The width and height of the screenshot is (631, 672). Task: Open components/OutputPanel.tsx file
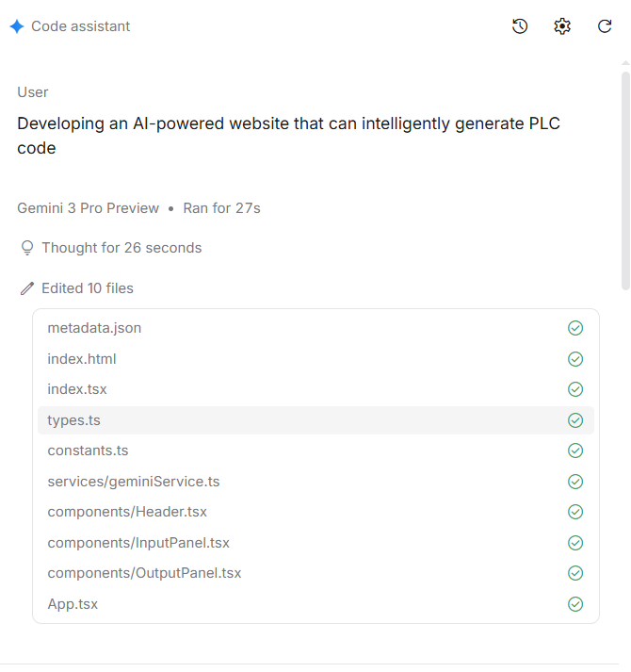pos(144,573)
